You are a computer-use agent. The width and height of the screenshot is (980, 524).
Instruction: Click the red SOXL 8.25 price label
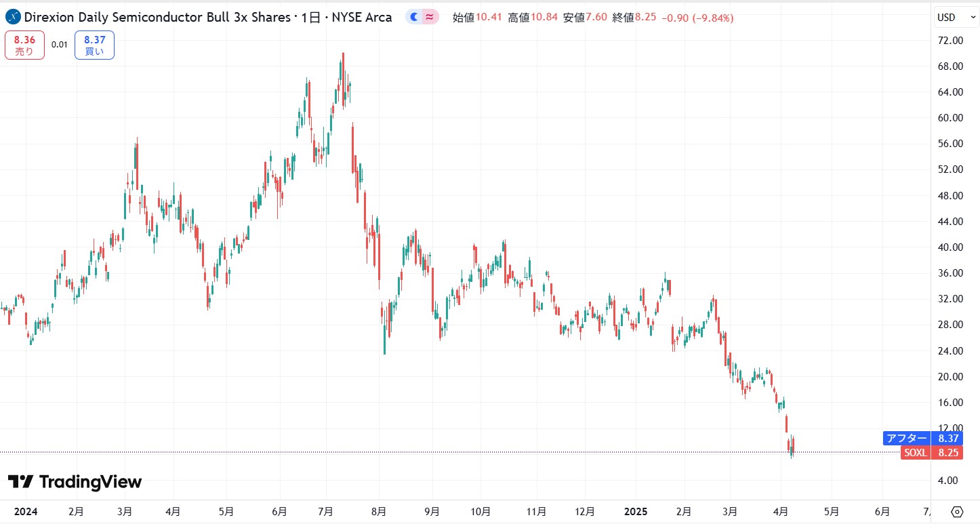931,453
